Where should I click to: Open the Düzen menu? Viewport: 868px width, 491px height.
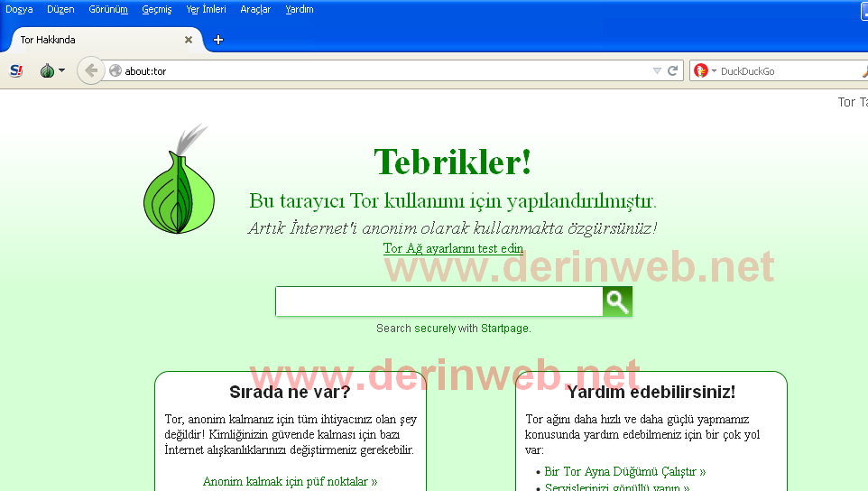(60, 9)
